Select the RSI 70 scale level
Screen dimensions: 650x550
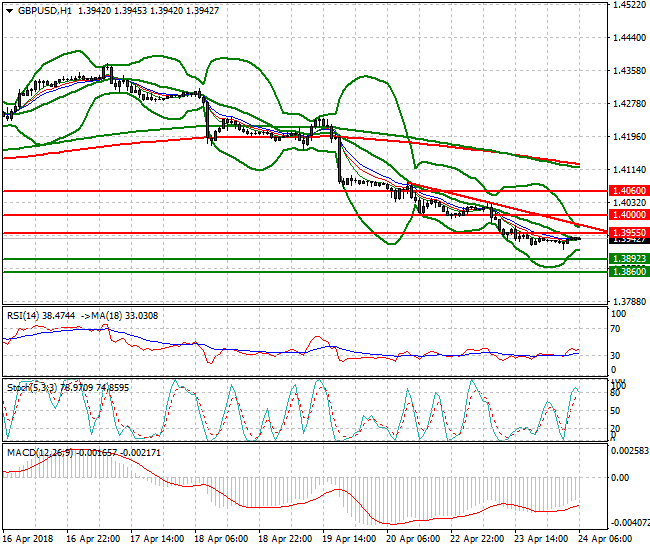[x=616, y=329]
